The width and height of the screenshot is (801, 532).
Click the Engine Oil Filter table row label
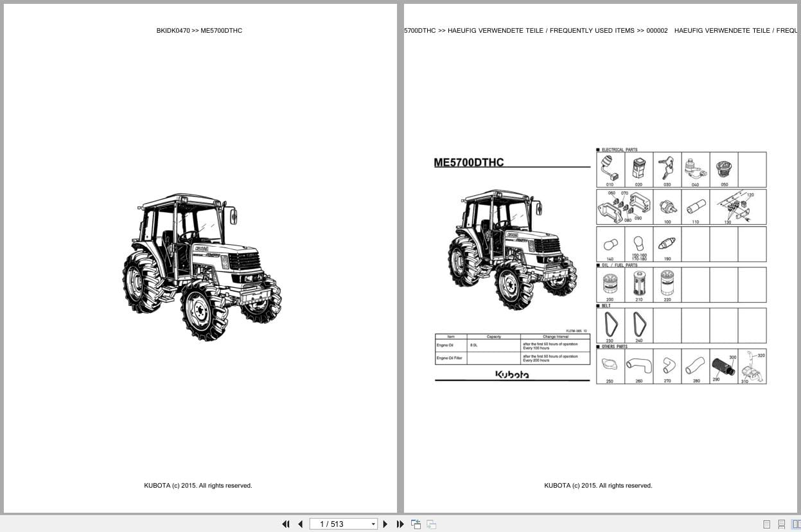click(450, 358)
